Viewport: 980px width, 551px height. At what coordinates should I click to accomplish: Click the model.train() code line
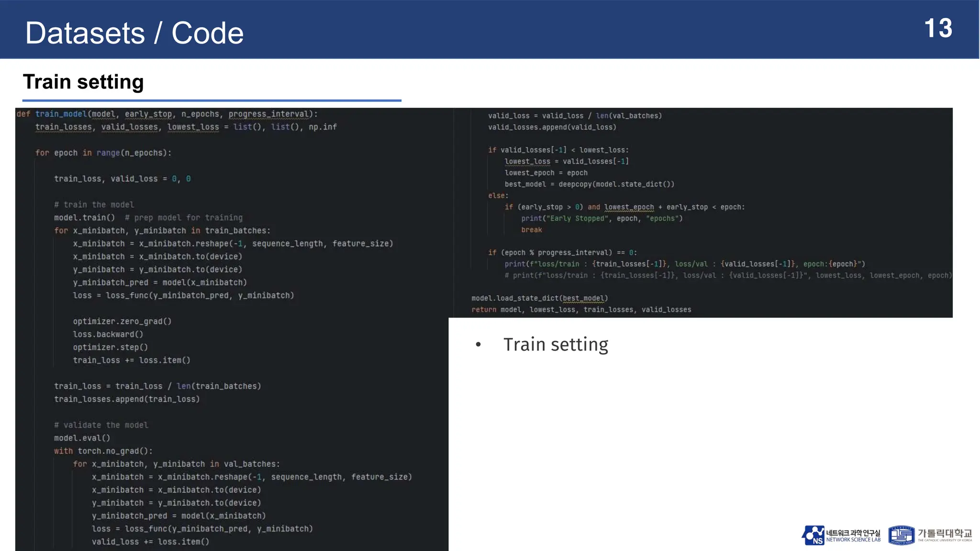pyautogui.click(x=85, y=218)
